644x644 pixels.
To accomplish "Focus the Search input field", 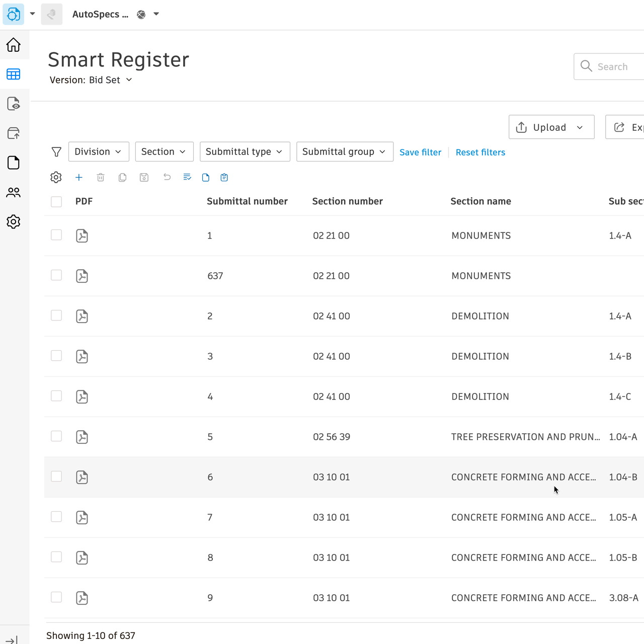I will coord(609,66).
